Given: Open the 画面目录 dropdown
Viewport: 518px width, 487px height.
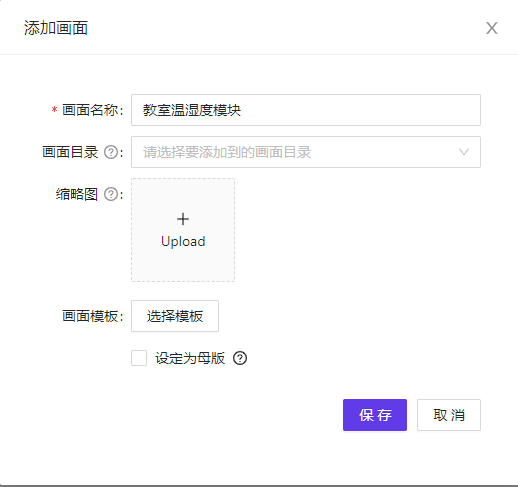Looking at the screenshot, I should coord(306,152).
